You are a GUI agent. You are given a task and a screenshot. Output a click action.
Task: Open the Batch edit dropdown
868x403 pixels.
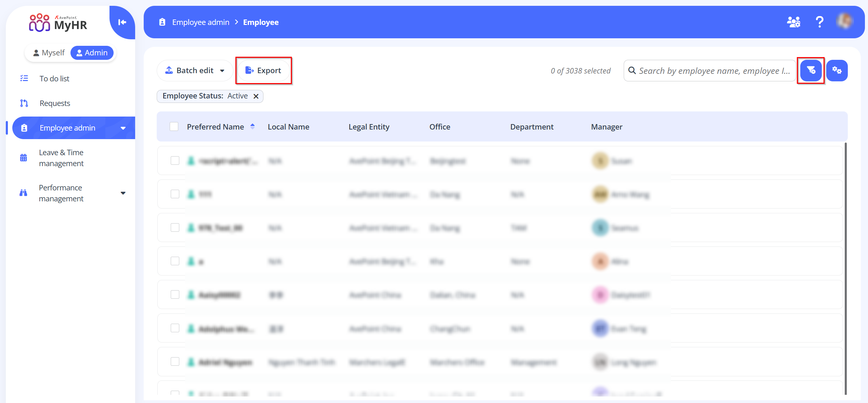pos(195,70)
